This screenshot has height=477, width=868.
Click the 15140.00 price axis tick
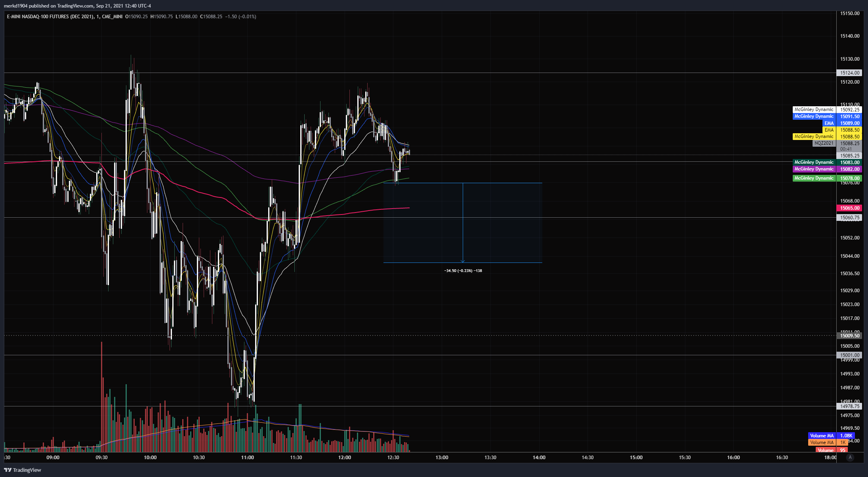(x=850, y=36)
